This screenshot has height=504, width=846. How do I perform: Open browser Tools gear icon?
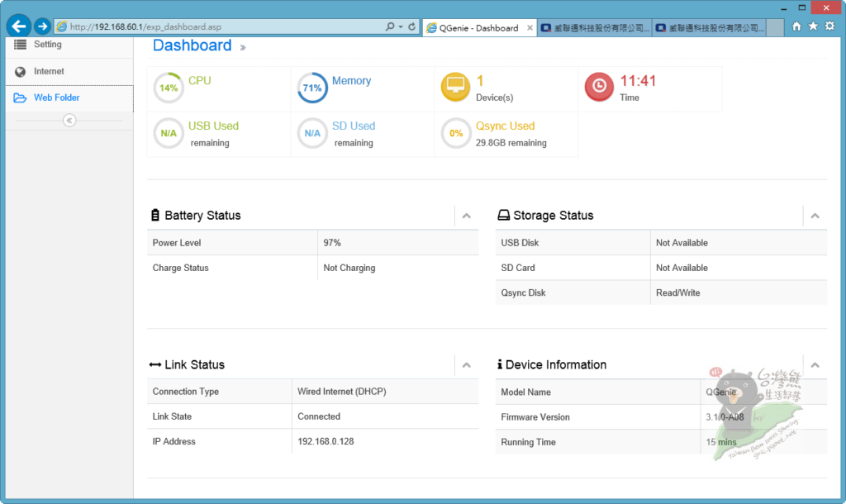pyautogui.click(x=829, y=26)
